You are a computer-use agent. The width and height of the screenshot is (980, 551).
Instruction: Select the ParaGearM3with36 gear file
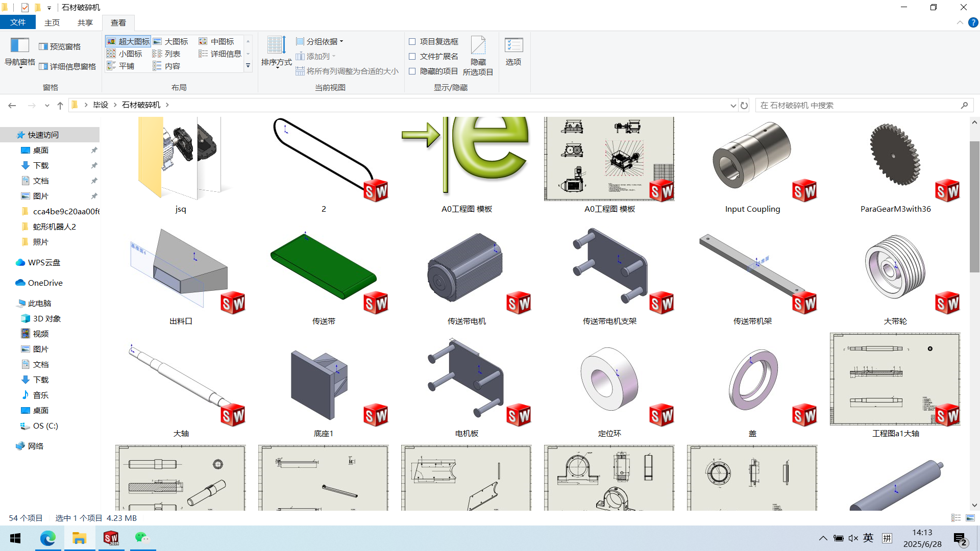click(x=895, y=166)
